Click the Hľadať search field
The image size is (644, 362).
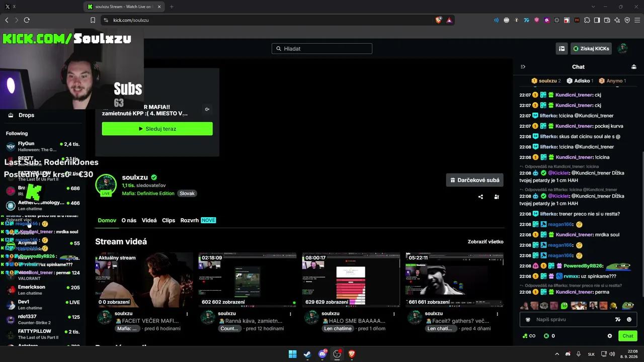coord(322,49)
